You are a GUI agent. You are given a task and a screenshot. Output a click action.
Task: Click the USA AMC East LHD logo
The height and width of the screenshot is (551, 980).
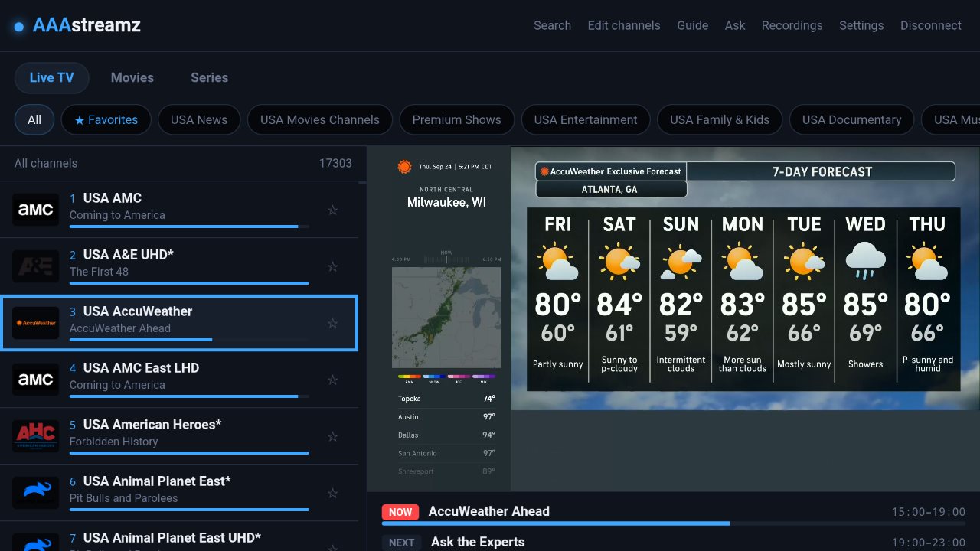36,380
